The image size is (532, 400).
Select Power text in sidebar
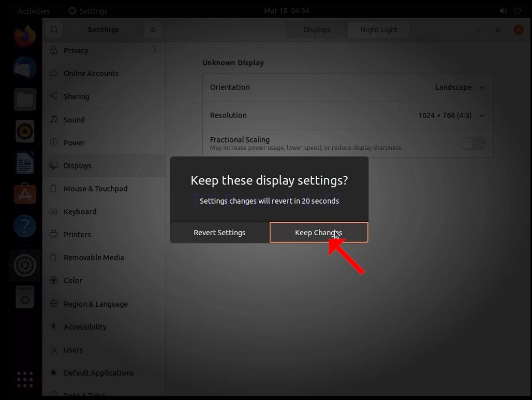75,142
